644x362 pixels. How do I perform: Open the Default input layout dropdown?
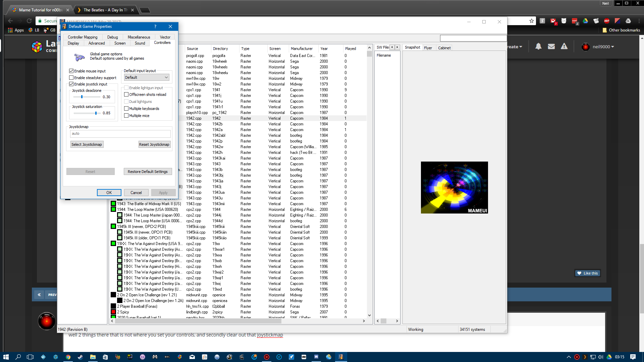pyautogui.click(x=147, y=77)
